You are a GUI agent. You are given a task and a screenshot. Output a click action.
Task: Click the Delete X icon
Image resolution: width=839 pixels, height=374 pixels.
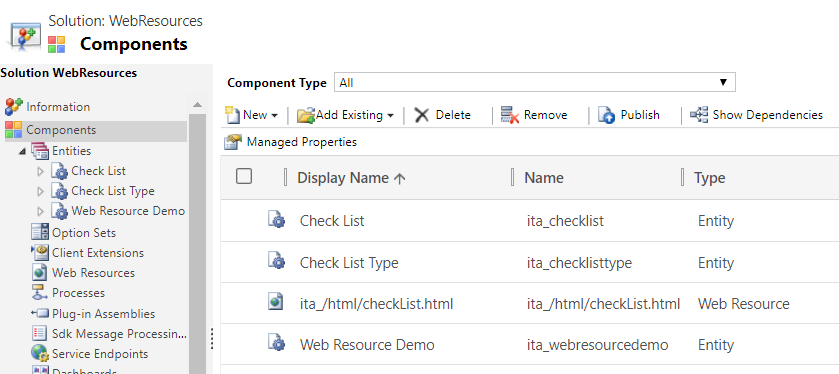422,115
